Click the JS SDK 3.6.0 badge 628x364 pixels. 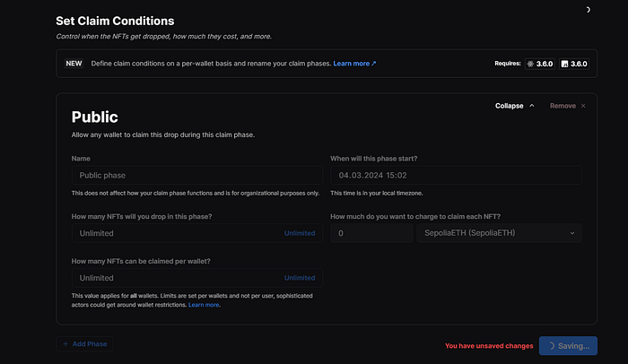click(x=574, y=64)
